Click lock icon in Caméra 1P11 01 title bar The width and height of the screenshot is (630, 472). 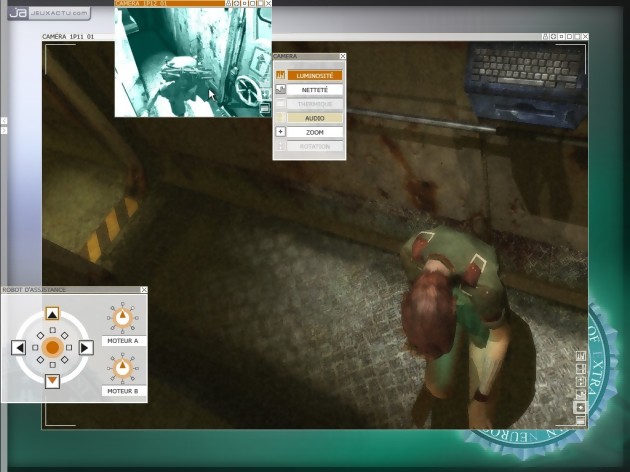pos(545,37)
